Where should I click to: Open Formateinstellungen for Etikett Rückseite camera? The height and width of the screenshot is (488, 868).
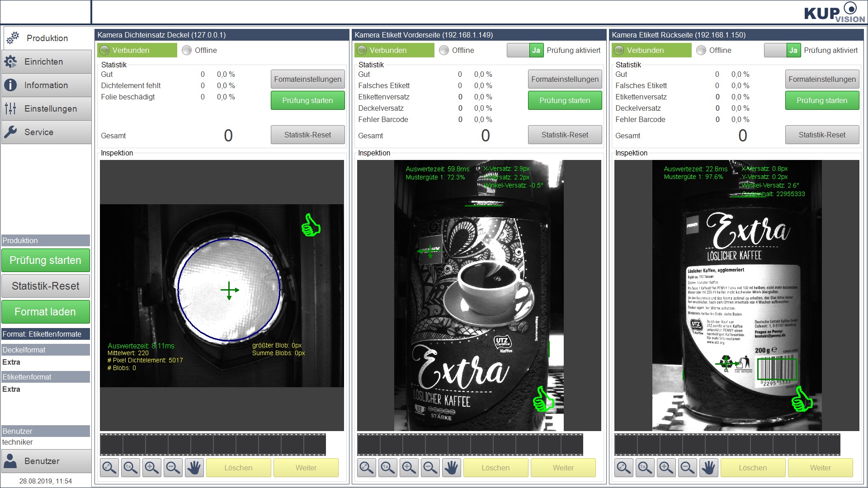822,79
